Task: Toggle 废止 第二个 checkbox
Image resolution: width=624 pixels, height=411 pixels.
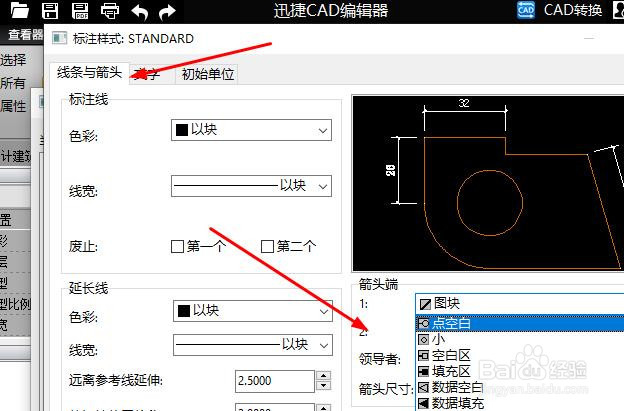Action: pyautogui.click(x=267, y=247)
